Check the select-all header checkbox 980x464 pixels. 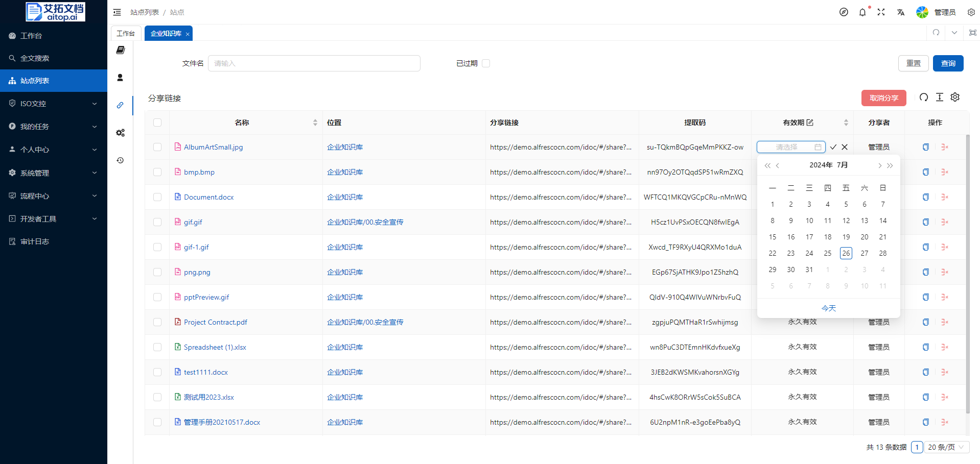[157, 123]
